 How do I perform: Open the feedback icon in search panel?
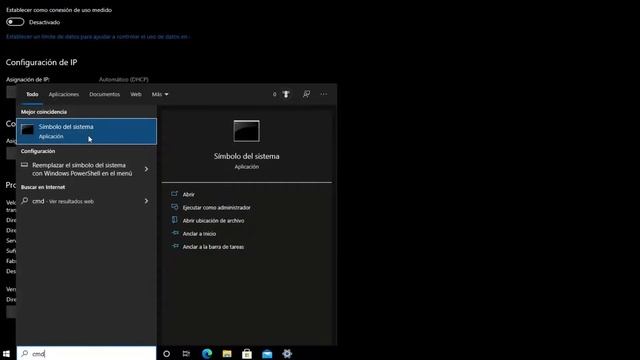tap(306, 94)
